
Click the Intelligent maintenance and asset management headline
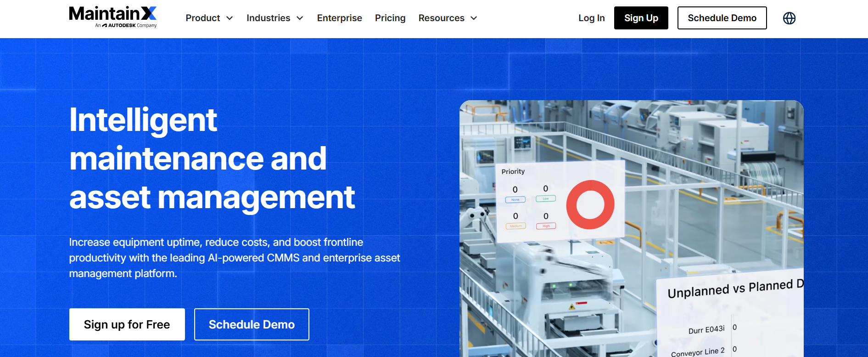pos(212,159)
